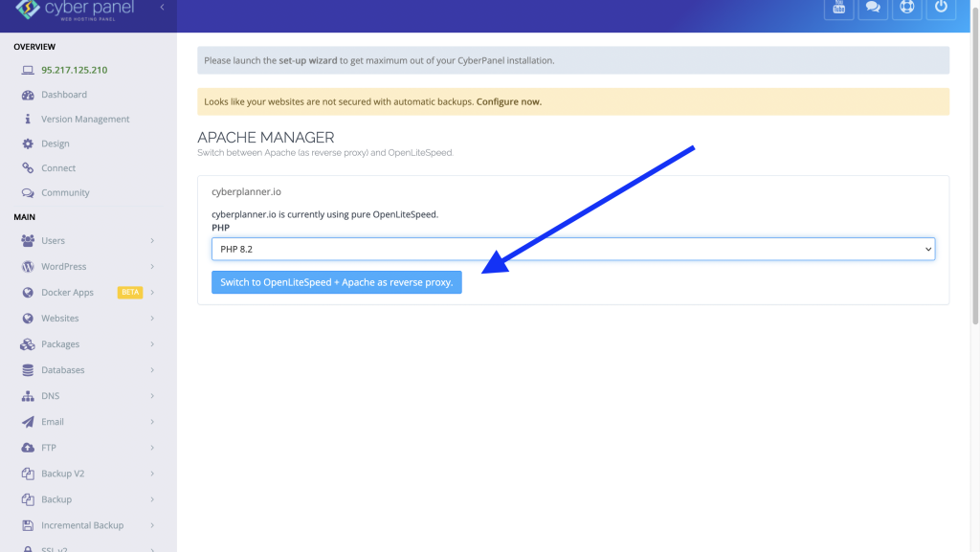Click the Backup copy icon
Screen dimensions: 980x552
click(28, 499)
